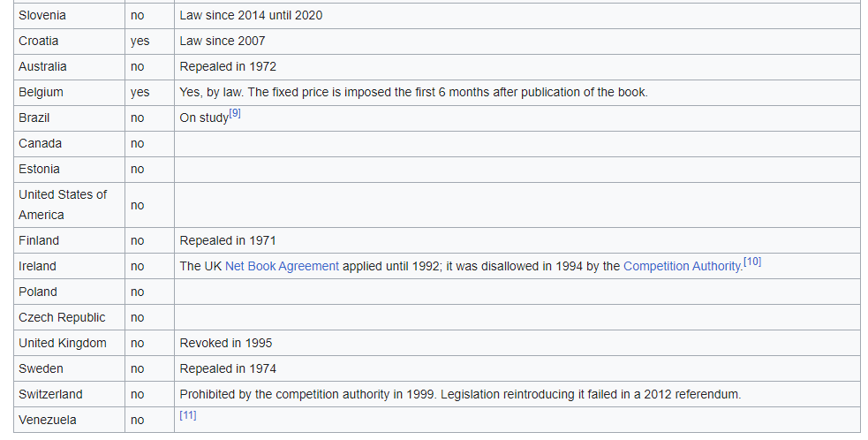
Task: Click the 'Law since 2014 until 2020' cell
Action: click(x=517, y=16)
